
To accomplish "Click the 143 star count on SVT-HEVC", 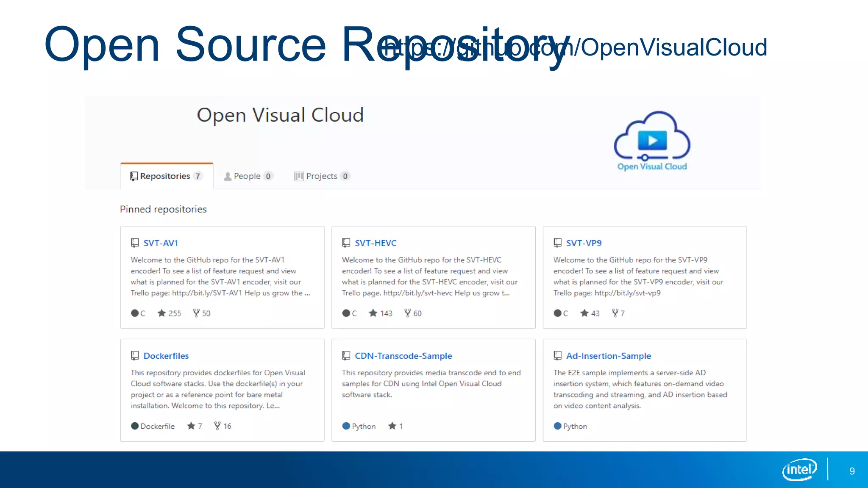I will 386,313.
